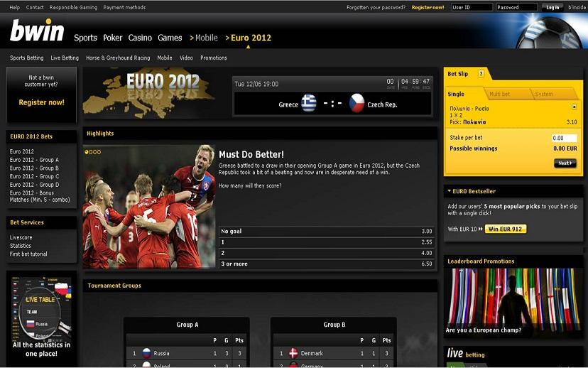The width and height of the screenshot is (588, 368).
Task: Collapse the EURO Bestseller panel
Action: click(x=449, y=191)
